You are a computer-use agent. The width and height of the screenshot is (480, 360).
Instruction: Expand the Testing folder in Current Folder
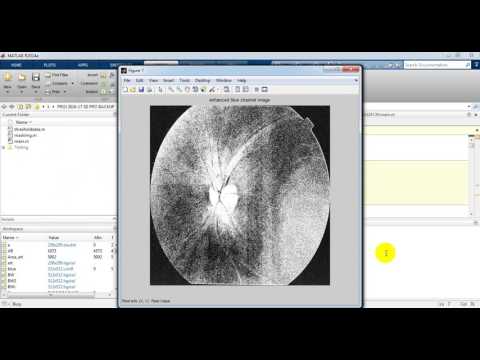[x=4, y=147]
